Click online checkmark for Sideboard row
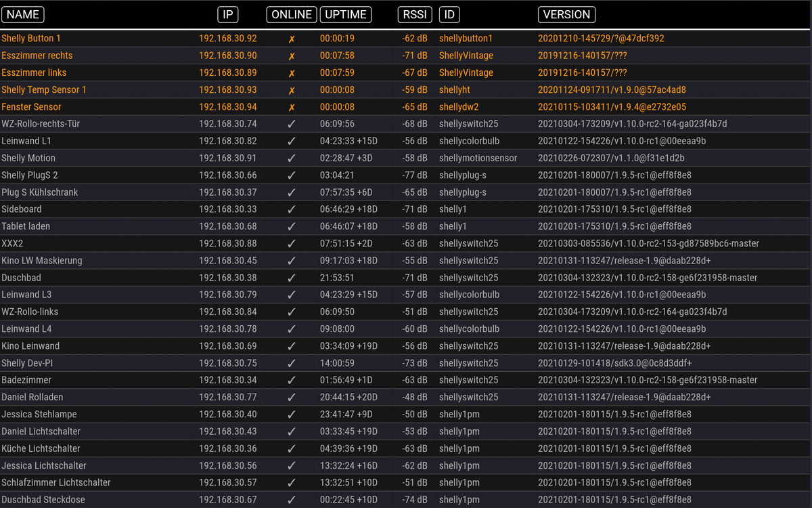Viewport: 812px width, 508px height. pos(292,209)
